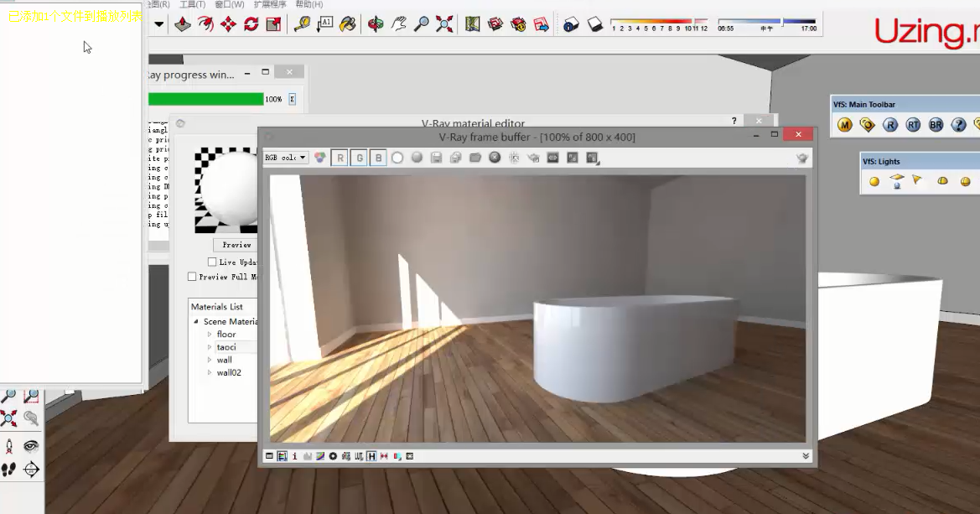Open the RGB color channel dropdown
Viewport: 980px width, 514px height.
coord(286,158)
